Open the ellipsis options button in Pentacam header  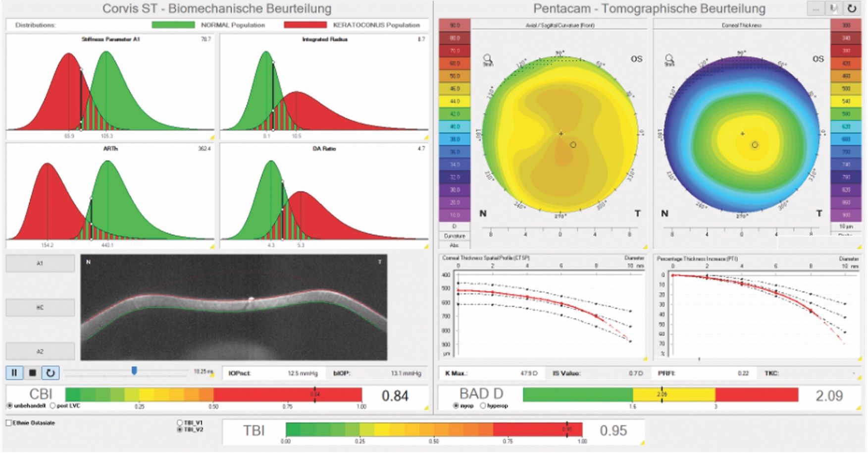click(816, 8)
